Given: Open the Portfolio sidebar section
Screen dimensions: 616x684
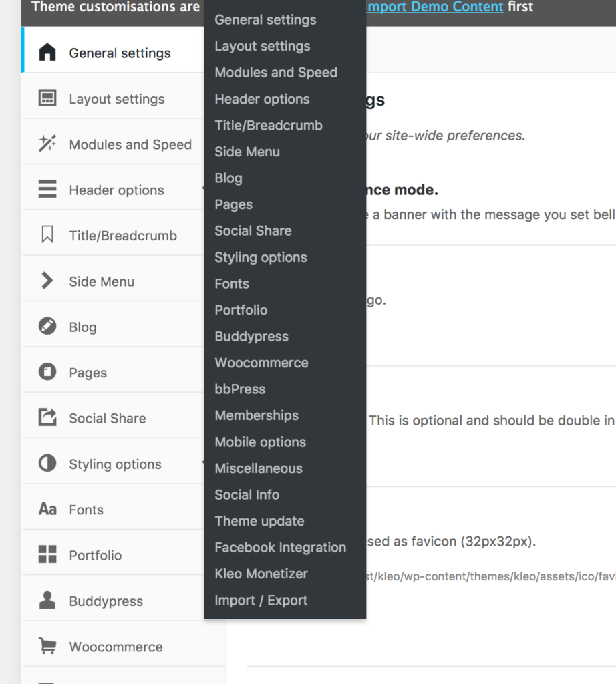Looking at the screenshot, I should tap(113, 552).
